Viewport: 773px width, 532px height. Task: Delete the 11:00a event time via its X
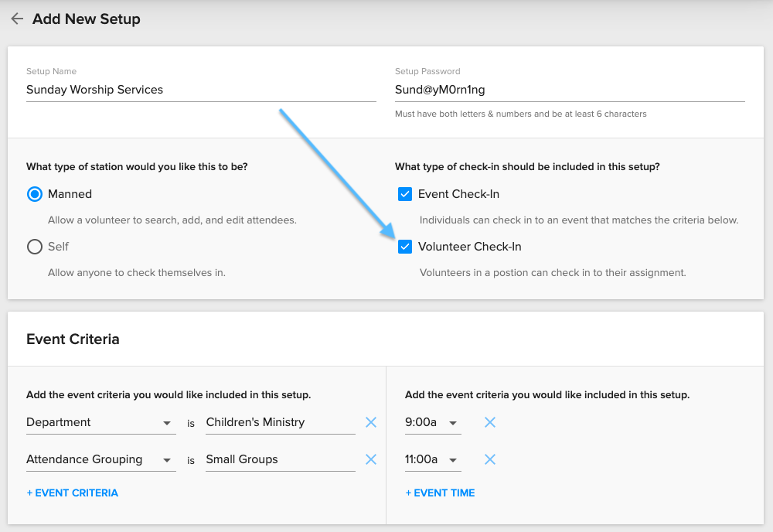tap(489, 459)
